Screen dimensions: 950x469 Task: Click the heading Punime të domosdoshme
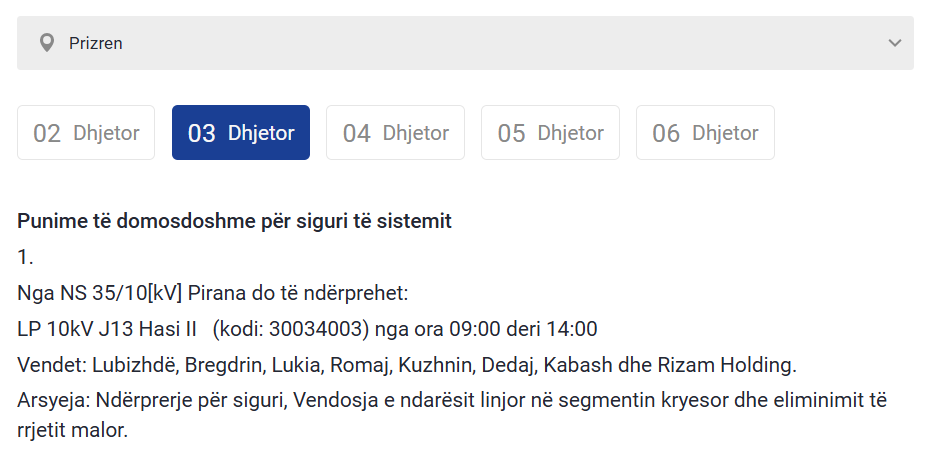pos(234,221)
